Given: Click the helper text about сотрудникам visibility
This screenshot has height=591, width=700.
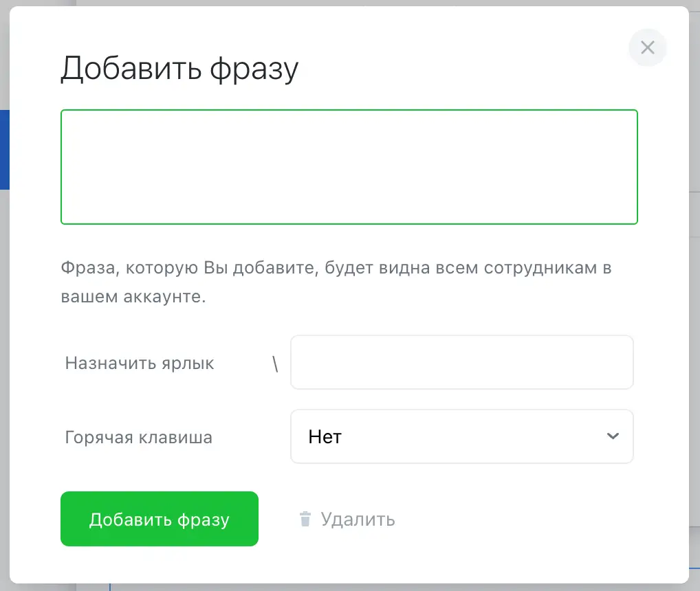Looking at the screenshot, I should (336, 267).
